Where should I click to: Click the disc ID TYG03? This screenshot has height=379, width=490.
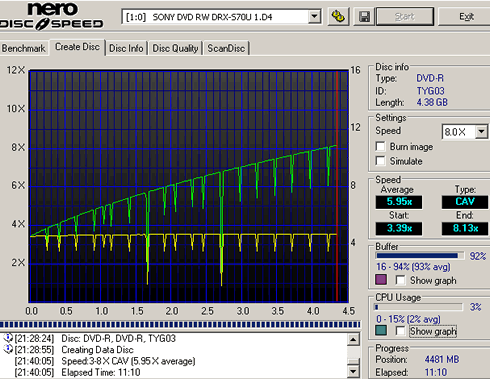(430, 91)
